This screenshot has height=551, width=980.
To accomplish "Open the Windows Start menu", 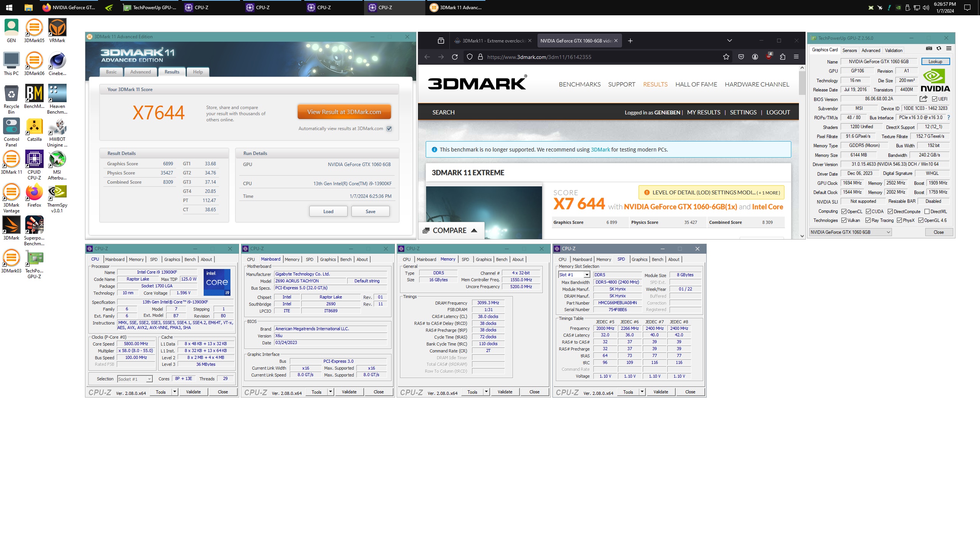I will click(x=9, y=8).
